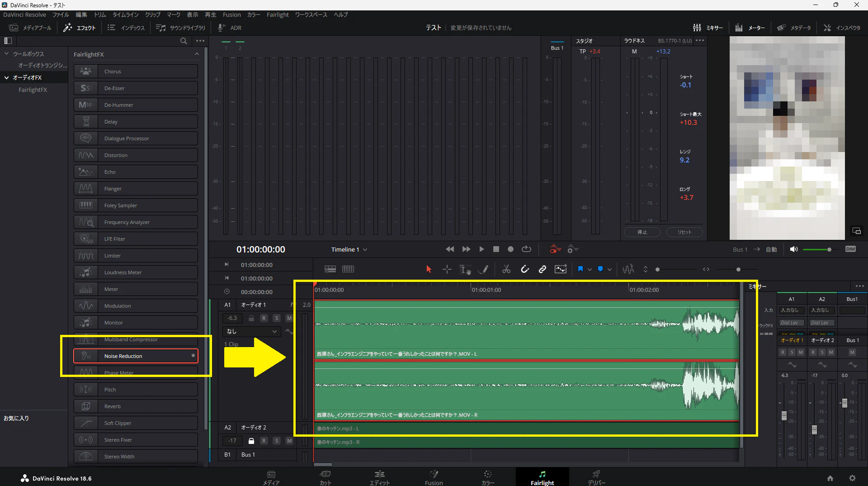Open the メディアプール panel

coord(30,28)
